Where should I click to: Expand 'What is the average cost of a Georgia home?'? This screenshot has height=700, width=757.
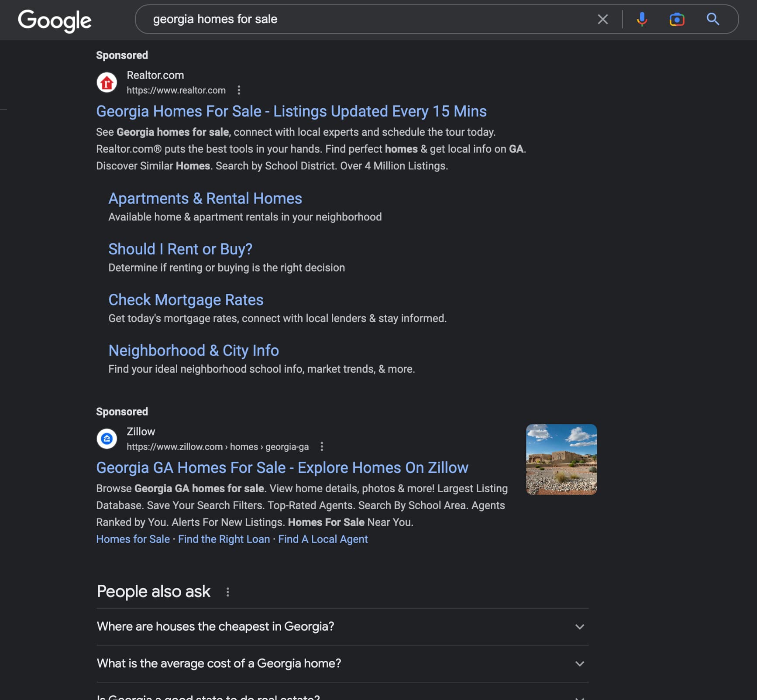point(343,664)
